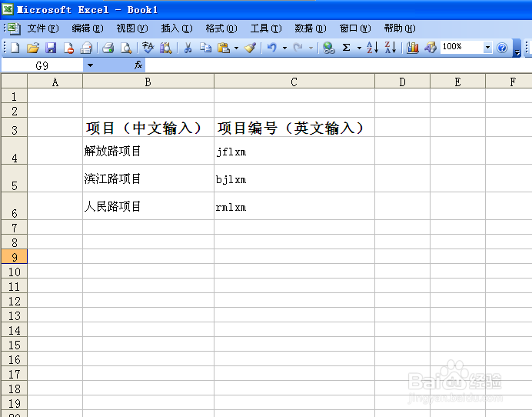Open the 编辑(E) menu
Image resolution: width=532 pixels, height=417 pixels.
click(x=88, y=28)
